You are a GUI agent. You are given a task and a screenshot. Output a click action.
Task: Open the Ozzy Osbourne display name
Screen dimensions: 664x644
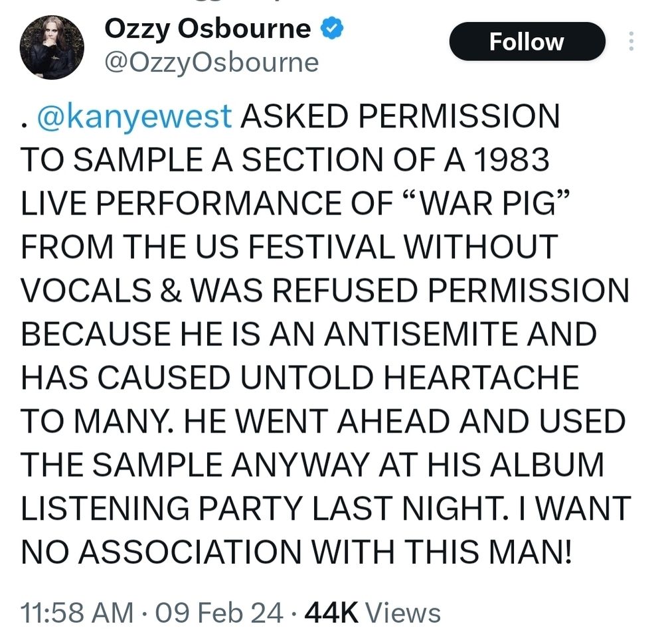[207, 29]
